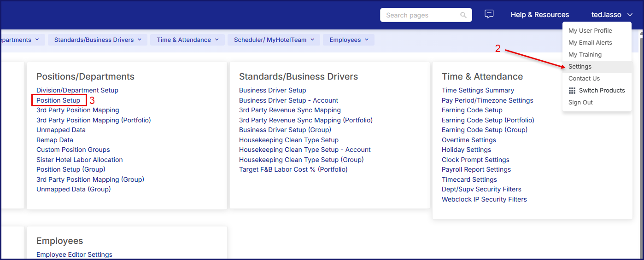Click the magnifier icon in search box
Screen dimensions: 644x260
pos(463,15)
